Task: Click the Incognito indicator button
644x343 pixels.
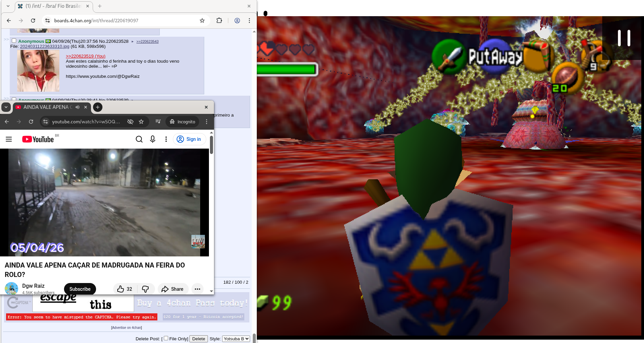Action: pyautogui.click(x=182, y=122)
